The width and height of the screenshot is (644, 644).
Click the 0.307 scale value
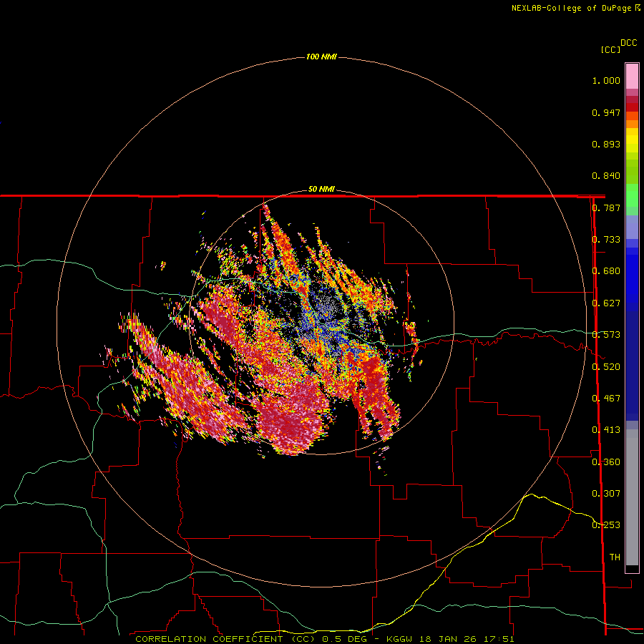pyautogui.click(x=606, y=494)
